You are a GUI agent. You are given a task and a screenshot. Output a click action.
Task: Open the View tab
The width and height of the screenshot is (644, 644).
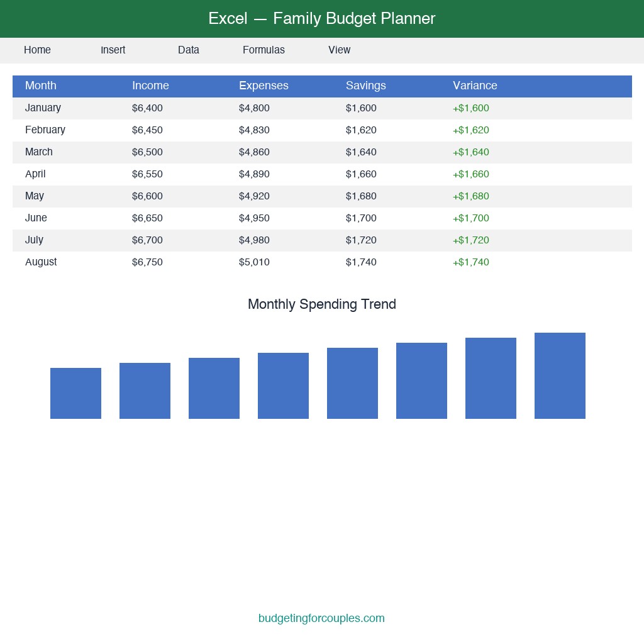pos(339,50)
